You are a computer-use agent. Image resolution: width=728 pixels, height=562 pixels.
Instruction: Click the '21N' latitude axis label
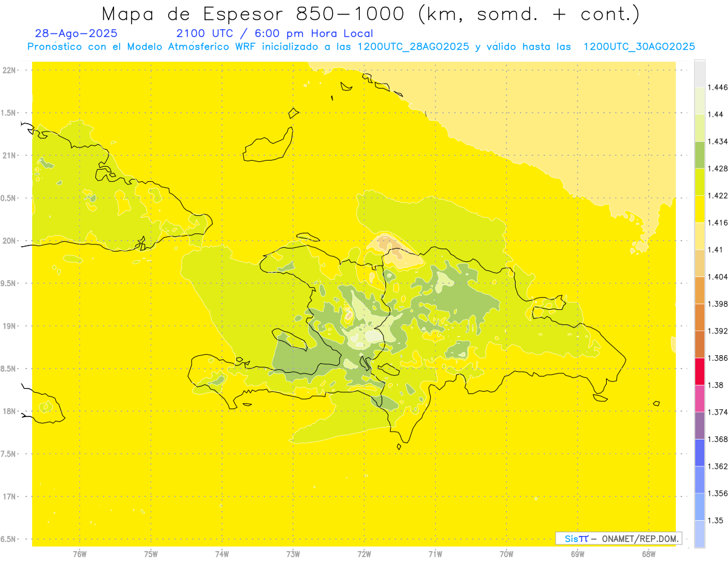[9, 155]
